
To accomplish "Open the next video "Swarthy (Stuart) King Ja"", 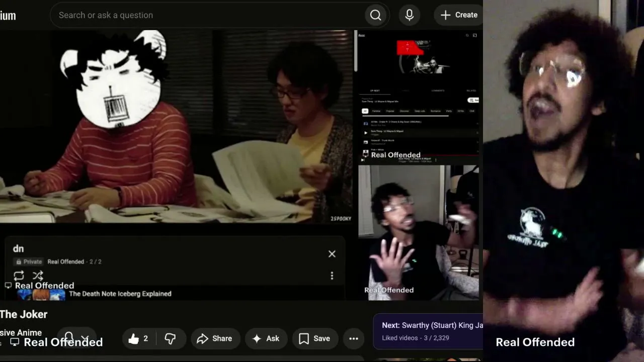I will tap(432, 325).
